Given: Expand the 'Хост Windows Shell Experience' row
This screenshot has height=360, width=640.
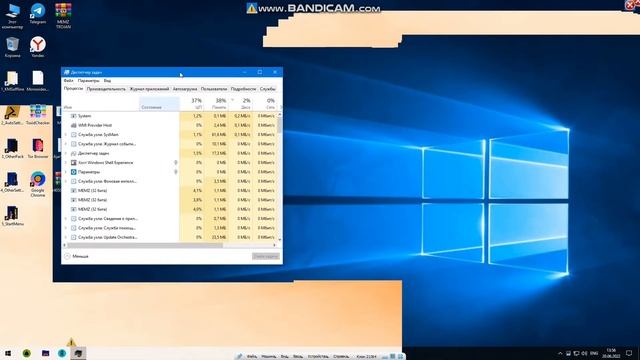Looking at the screenshot, I should pos(66,162).
